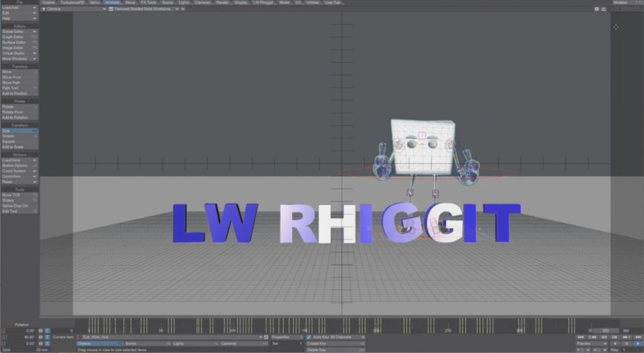Step to the previous keyframe
644x353 pixels.
(592, 337)
